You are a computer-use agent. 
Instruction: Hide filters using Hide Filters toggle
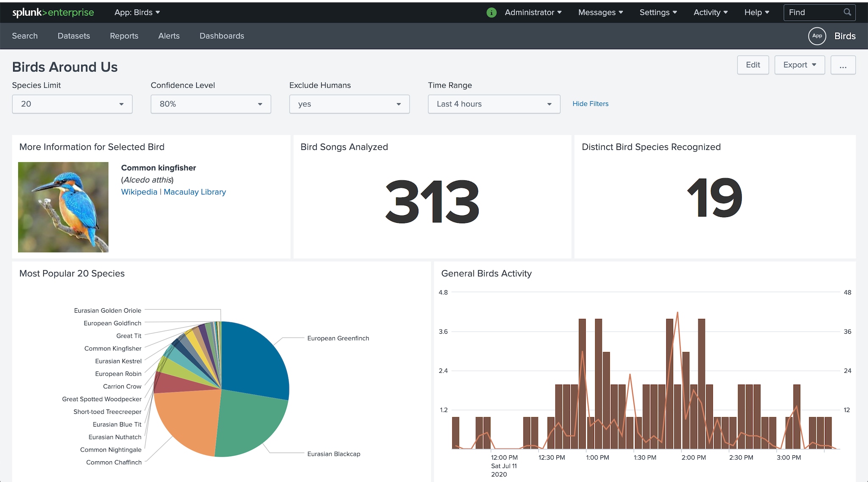click(x=590, y=104)
